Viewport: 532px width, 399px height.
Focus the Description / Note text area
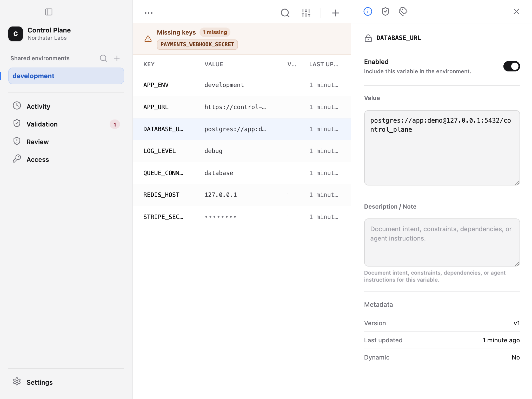[442, 242]
